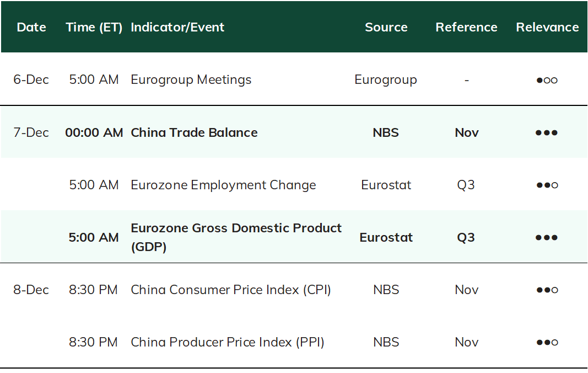Click Eurozone GDP relevance dots
This screenshot has width=588, height=373.
tap(547, 237)
